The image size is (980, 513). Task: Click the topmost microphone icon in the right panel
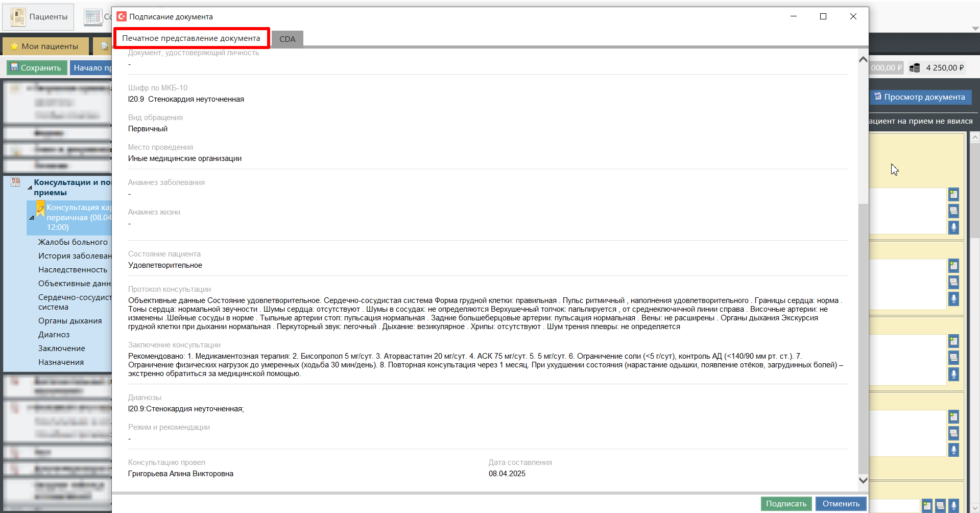tap(953, 227)
